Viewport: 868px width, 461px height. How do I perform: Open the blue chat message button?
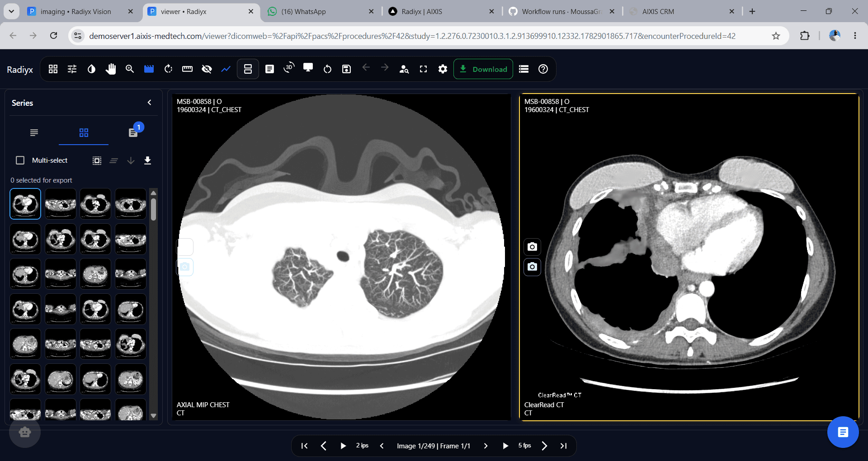click(843, 432)
